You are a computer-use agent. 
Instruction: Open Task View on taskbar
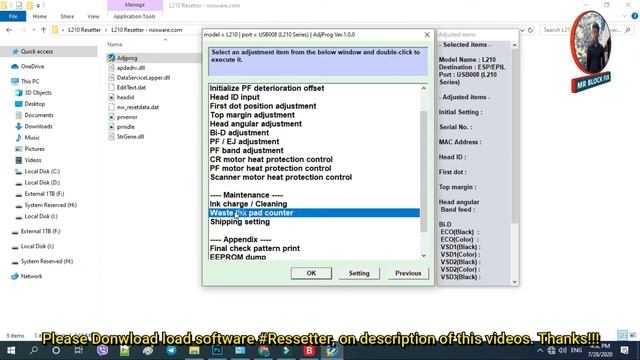(79, 350)
